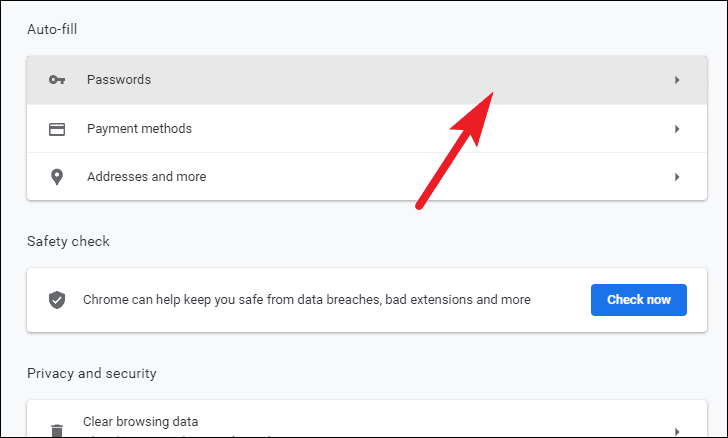Click the Chrome data breaches description text
Viewport: 728px width, 438px height.
pos(307,300)
